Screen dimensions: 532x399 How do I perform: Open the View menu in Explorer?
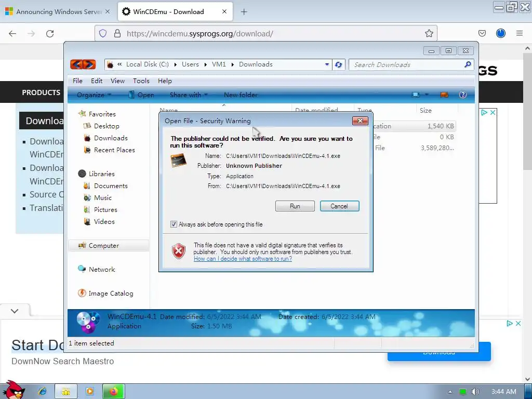point(117,81)
